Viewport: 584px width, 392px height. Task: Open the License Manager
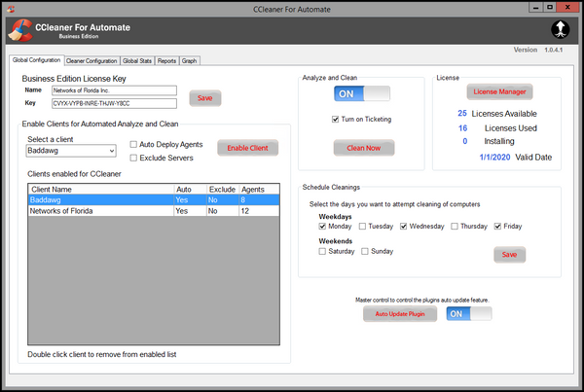point(499,91)
